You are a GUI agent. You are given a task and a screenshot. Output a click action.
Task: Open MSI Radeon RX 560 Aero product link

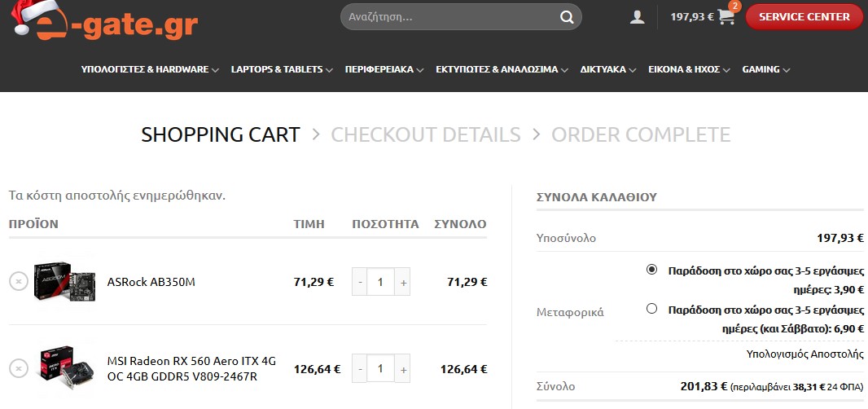(191, 368)
